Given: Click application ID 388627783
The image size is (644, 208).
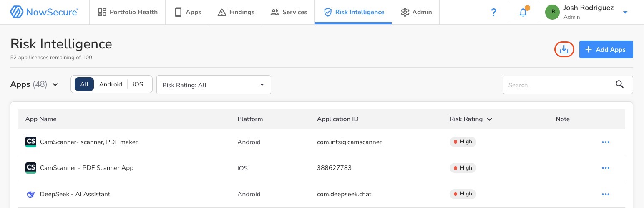Looking at the screenshot, I should click(334, 168).
